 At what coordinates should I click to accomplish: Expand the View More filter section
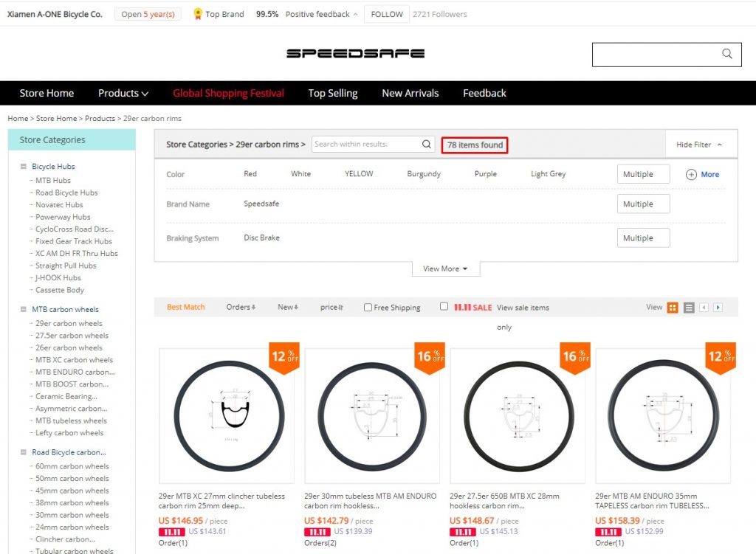tap(445, 269)
